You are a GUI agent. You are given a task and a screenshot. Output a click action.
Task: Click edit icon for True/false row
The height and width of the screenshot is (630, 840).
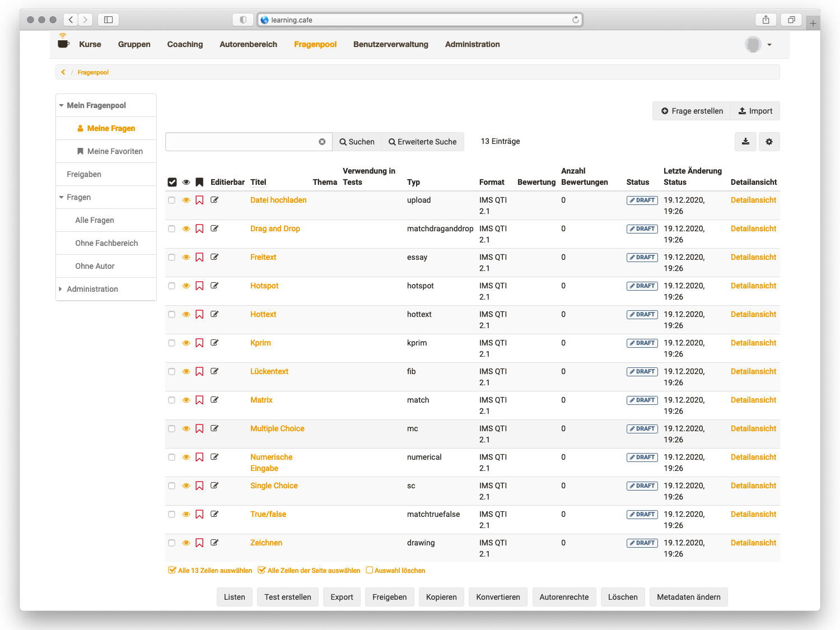pos(214,514)
